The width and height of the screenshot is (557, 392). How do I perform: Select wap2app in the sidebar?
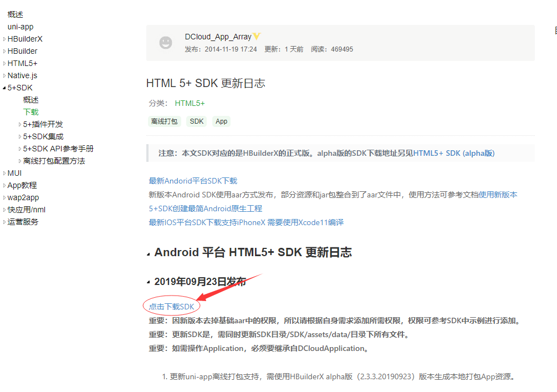pyautogui.click(x=23, y=197)
